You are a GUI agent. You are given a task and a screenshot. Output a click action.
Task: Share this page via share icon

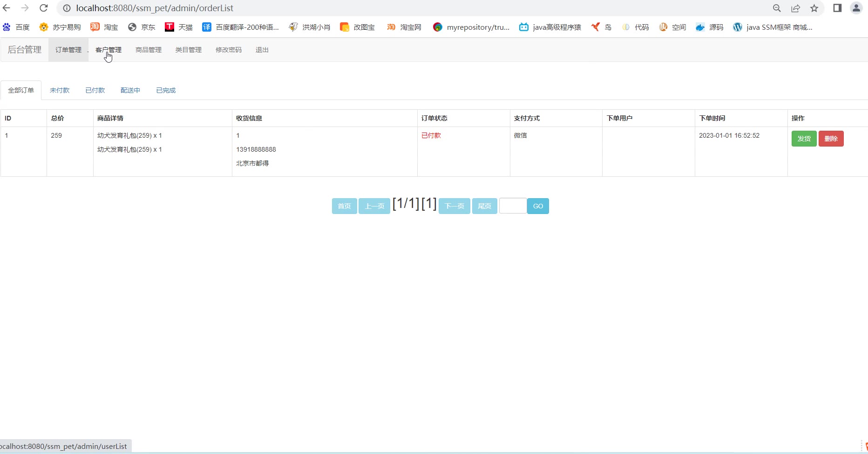tap(795, 8)
